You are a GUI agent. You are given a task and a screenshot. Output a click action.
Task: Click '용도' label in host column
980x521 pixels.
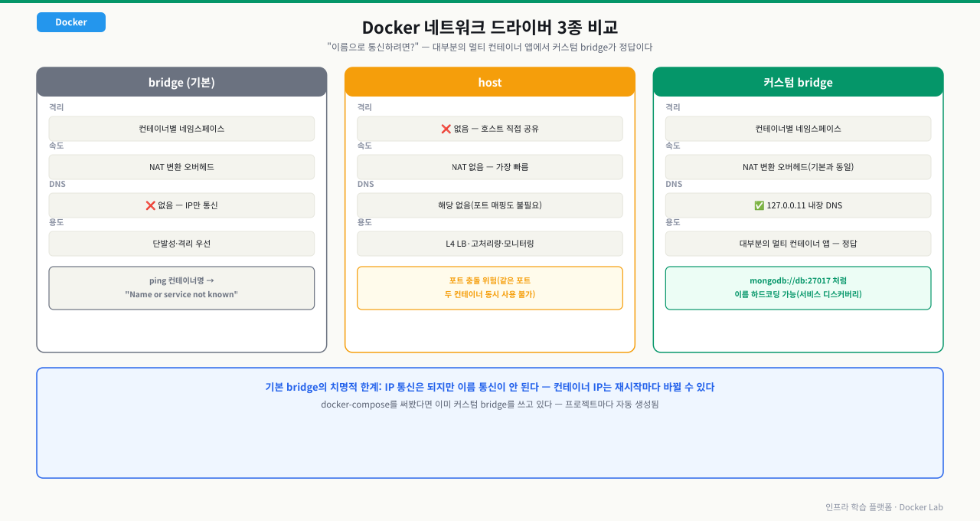364,222
